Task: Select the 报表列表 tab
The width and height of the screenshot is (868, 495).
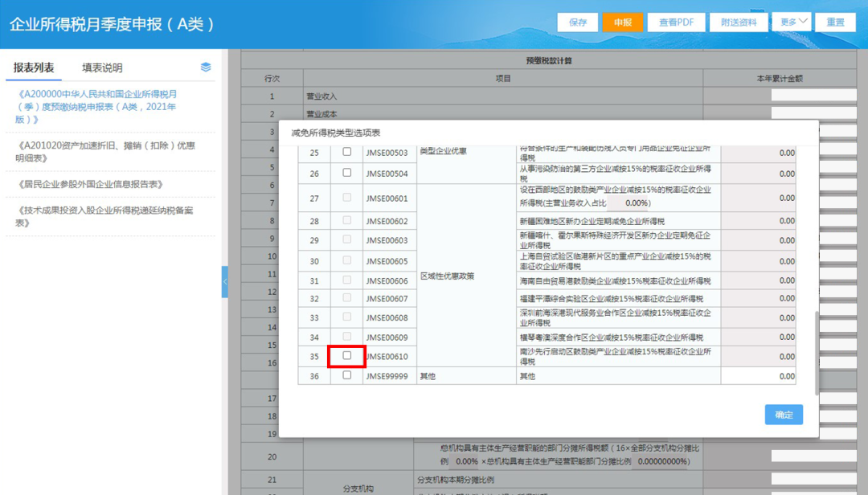Action: click(x=34, y=67)
